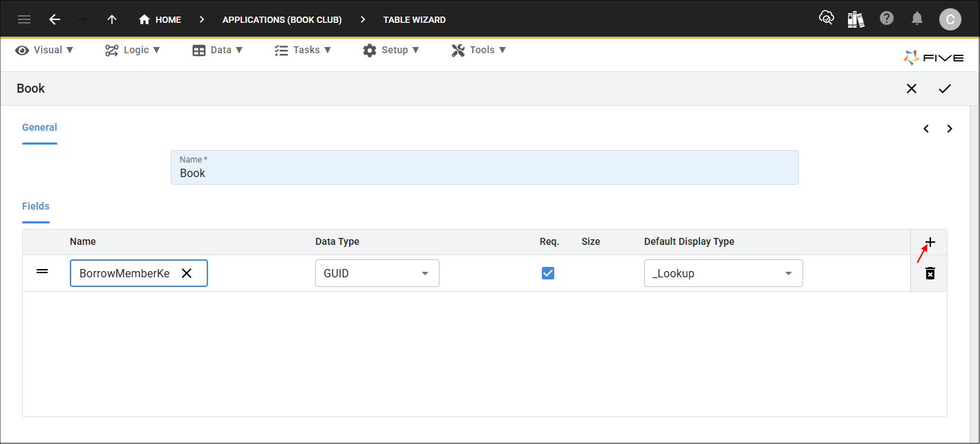Open the Tools menu
980x444 pixels.
[479, 50]
